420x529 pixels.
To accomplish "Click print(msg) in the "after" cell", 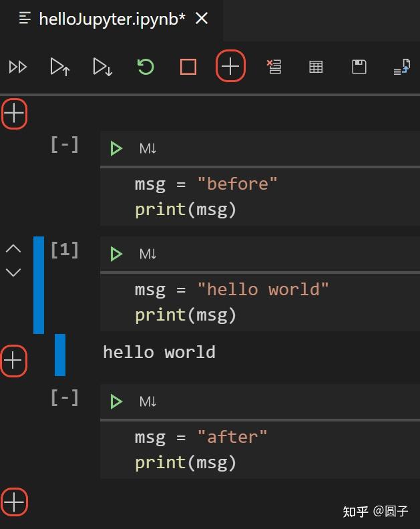I will pyautogui.click(x=185, y=463).
